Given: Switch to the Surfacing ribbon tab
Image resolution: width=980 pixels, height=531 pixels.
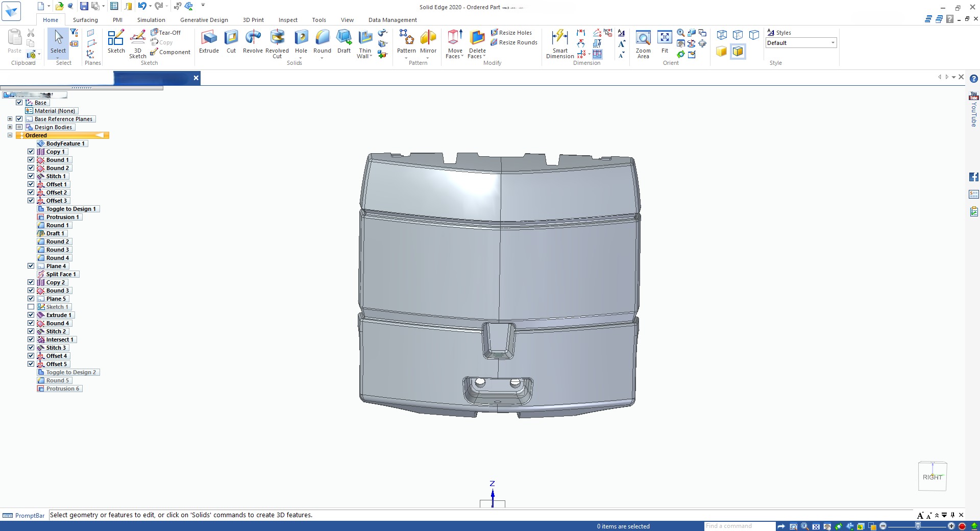Looking at the screenshot, I should [85, 20].
